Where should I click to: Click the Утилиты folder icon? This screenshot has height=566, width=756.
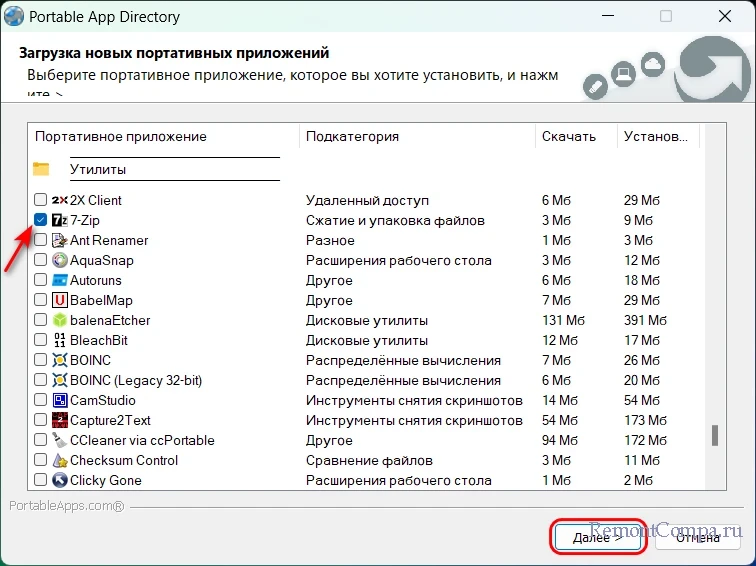tap(41, 169)
